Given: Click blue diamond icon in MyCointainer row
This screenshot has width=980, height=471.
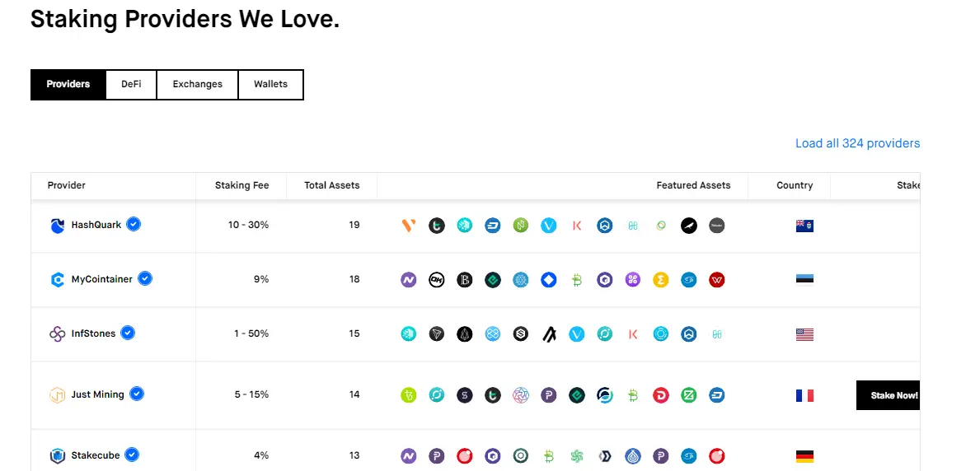Looking at the screenshot, I should (x=549, y=280).
